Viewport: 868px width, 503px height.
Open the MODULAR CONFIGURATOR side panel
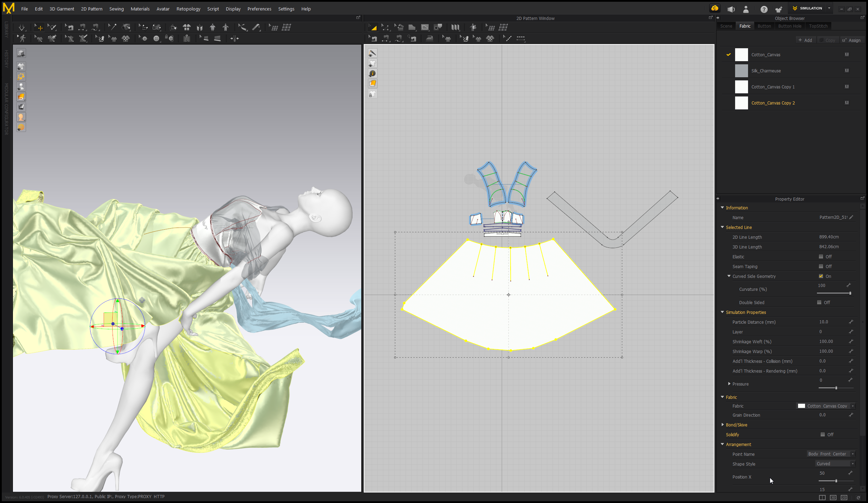pyautogui.click(x=6, y=109)
